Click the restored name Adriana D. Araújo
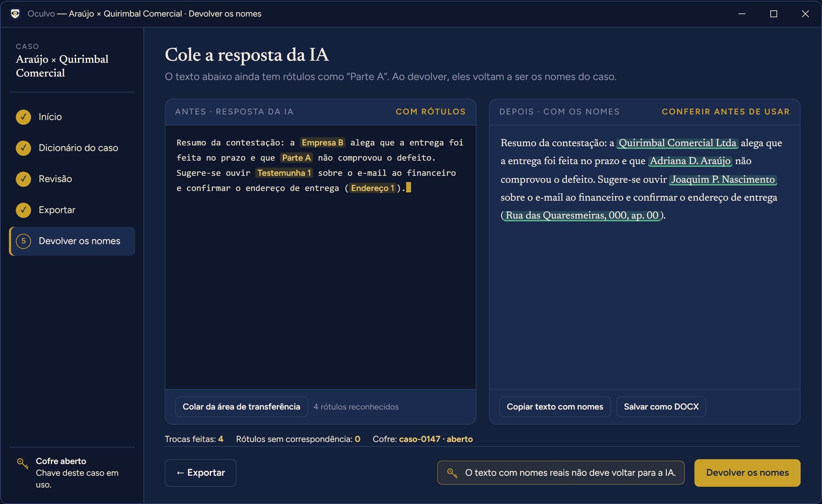The height and width of the screenshot is (504, 822). 690,161
